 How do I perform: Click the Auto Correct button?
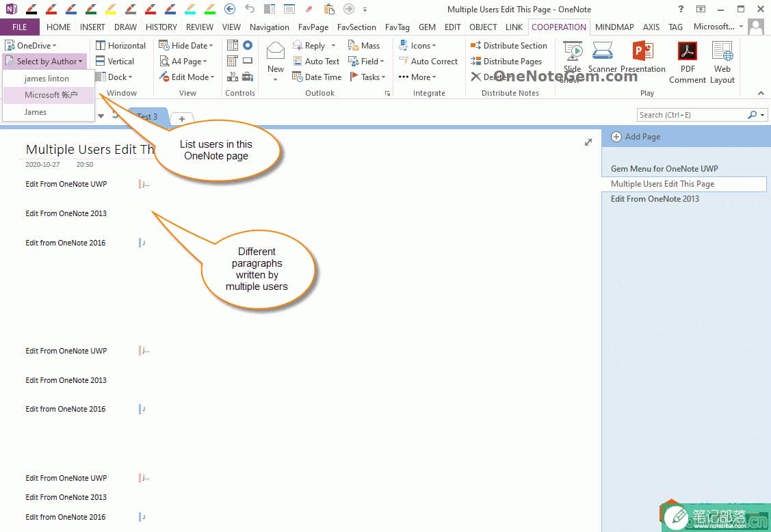coord(428,62)
